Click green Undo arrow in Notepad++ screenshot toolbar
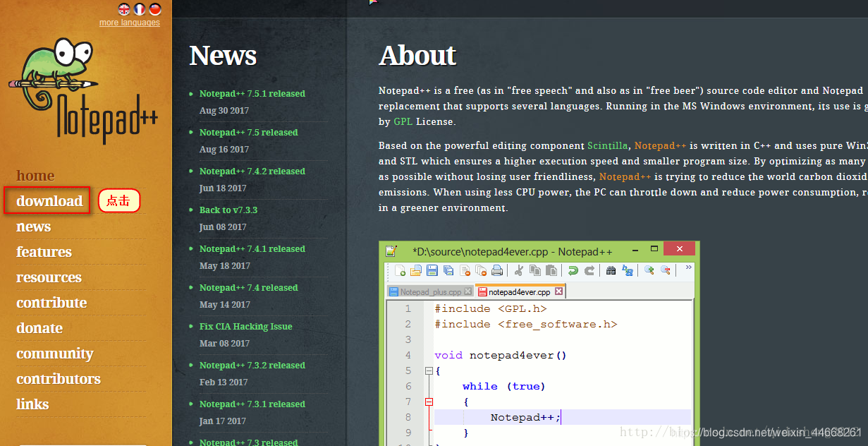The image size is (868, 446). (x=573, y=270)
